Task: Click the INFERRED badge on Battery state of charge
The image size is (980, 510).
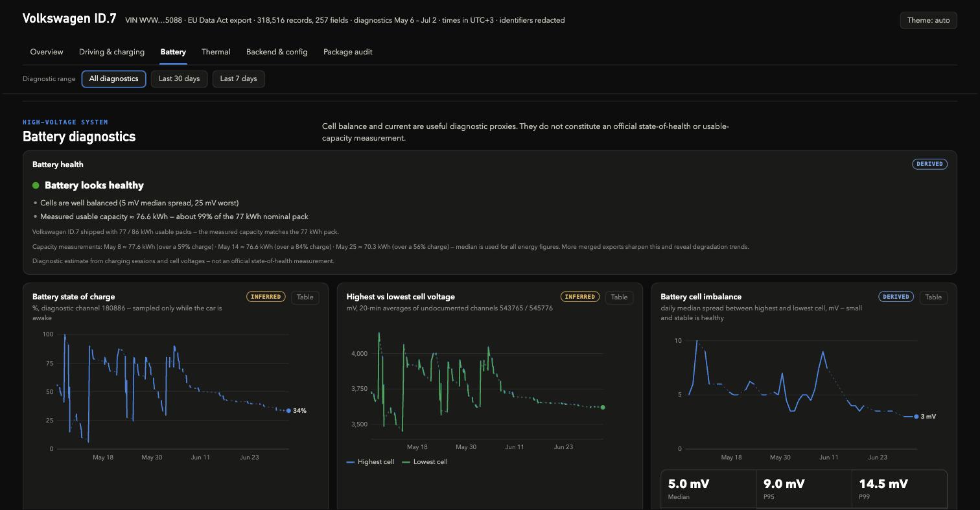Action: coord(266,297)
